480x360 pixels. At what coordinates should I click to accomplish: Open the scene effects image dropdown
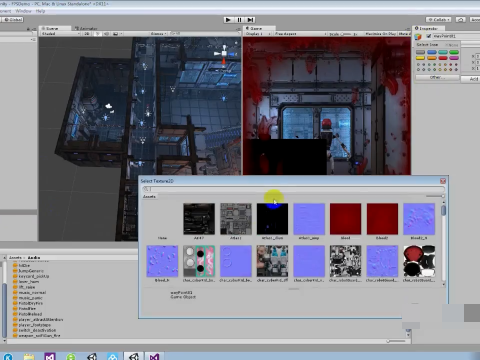(x=117, y=34)
